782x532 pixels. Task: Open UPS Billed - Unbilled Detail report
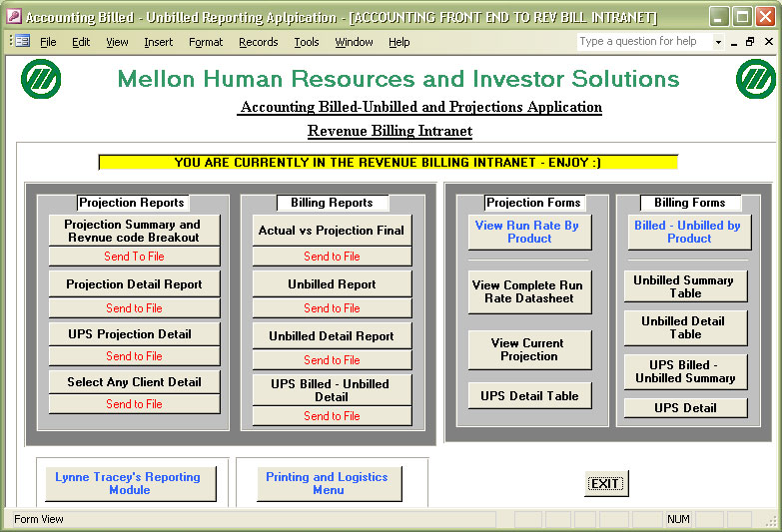click(x=332, y=390)
